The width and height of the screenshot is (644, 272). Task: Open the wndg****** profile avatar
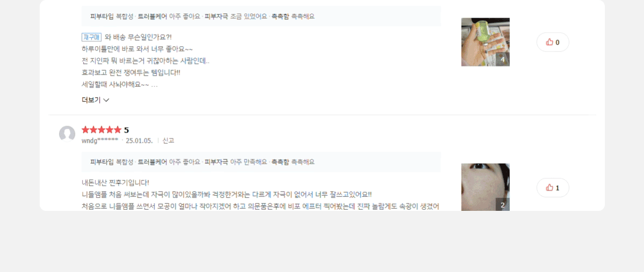click(67, 134)
